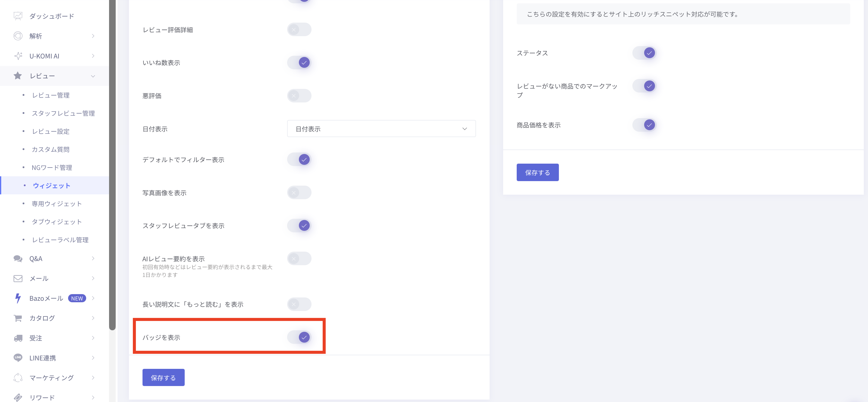This screenshot has width=868, height=402.
Task: Click the catalog shopping cart icon
Action: click(18, 318)
